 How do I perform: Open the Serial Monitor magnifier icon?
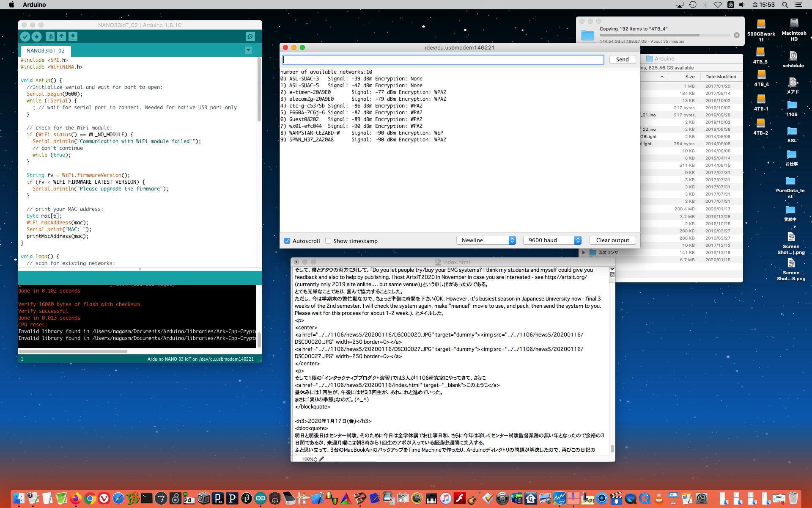pos(250,37)
